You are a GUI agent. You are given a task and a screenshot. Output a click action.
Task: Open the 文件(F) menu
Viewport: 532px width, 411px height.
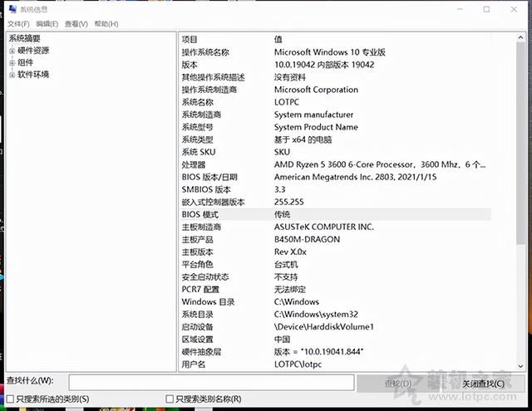coord(18,24)
